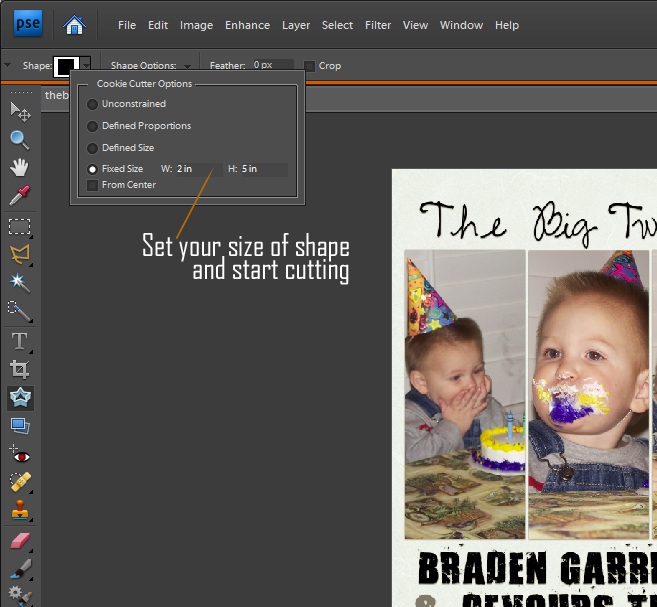
Task: Click the Feather value field
Action: pyautogui.click(x=274, y=65)
